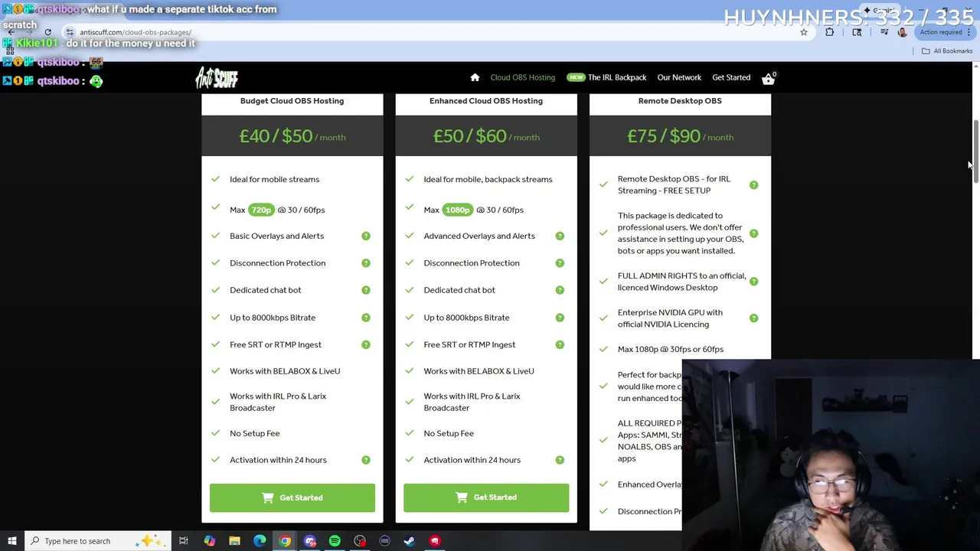Show help for Enhanced Free SRT or RTMP Ingest
The image size is (980, 551).
[x=560, y=344]
